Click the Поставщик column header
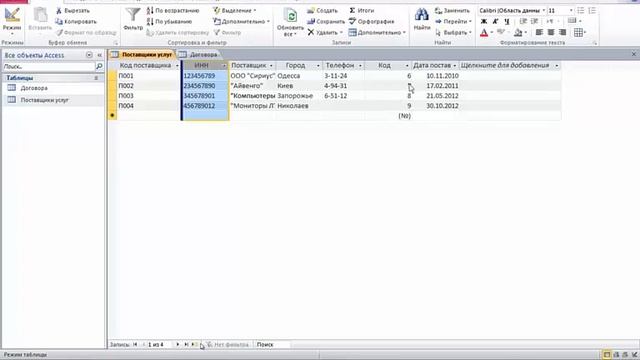640x360 pixels. coord(252,65)
